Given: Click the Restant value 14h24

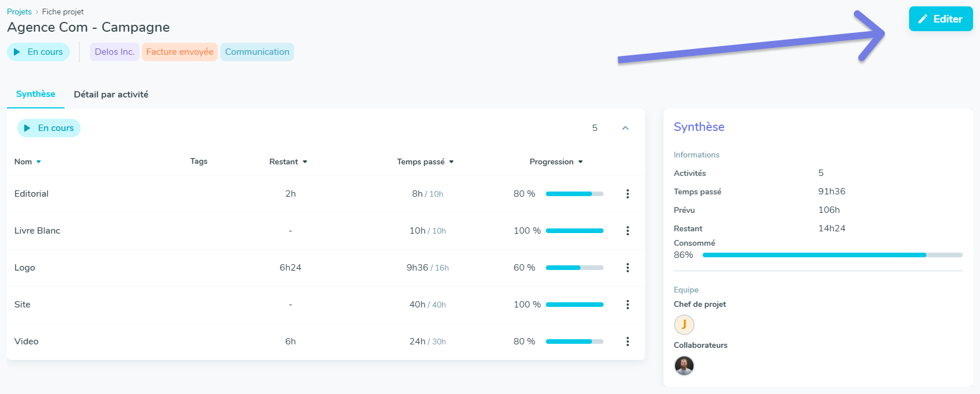Looking at the screenshot, I should [832, 228].
